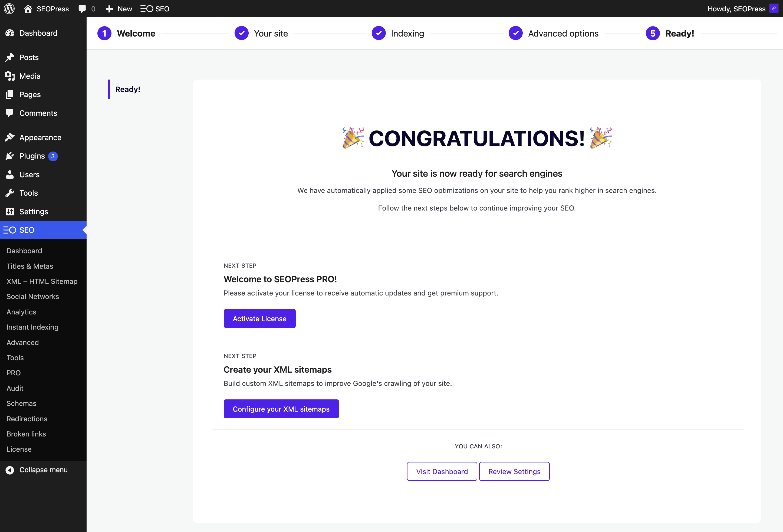
Task: Click the Plugins plug icon in sidebar
Action: tap(10, 156)
